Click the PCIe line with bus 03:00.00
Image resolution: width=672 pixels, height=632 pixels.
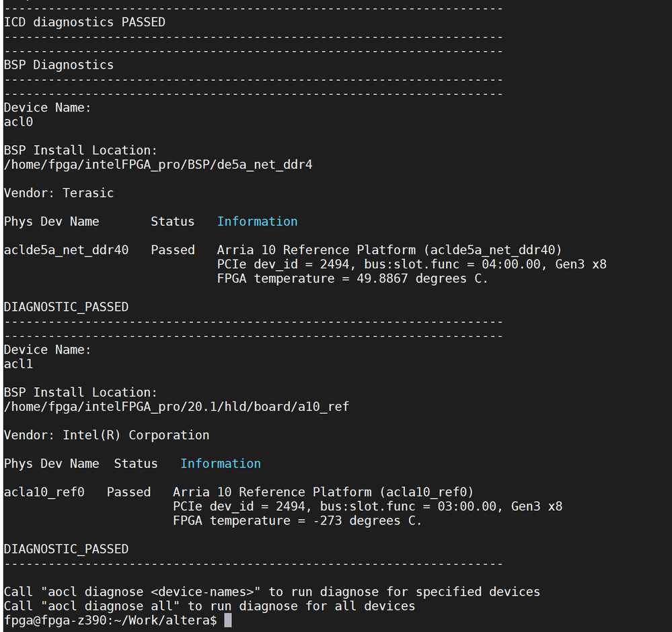(367, 506)
